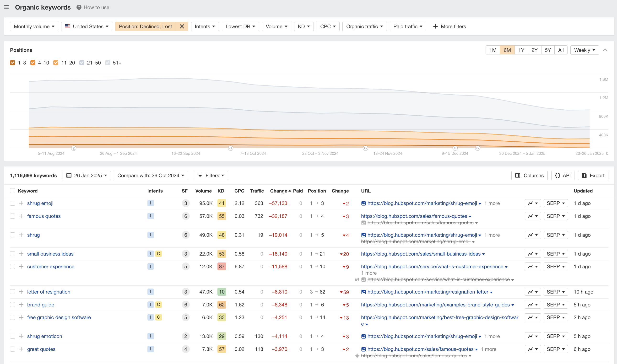Click image icon beside resignation-letter URL
The image size is (617, 364).
pyautogui.click(x=363, y=292)
